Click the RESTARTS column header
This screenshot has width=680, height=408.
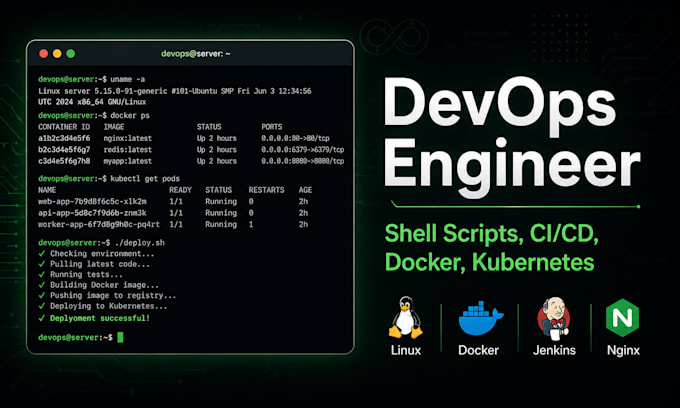point(266,190)
